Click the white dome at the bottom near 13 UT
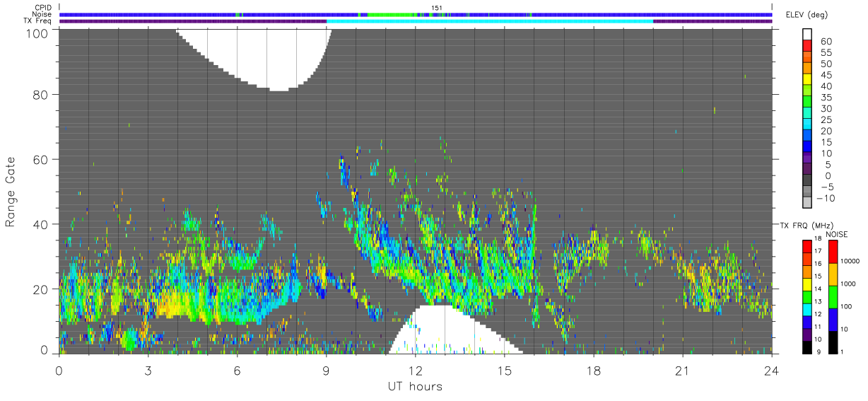Screen dimensions: 868x401 point(456,329)
